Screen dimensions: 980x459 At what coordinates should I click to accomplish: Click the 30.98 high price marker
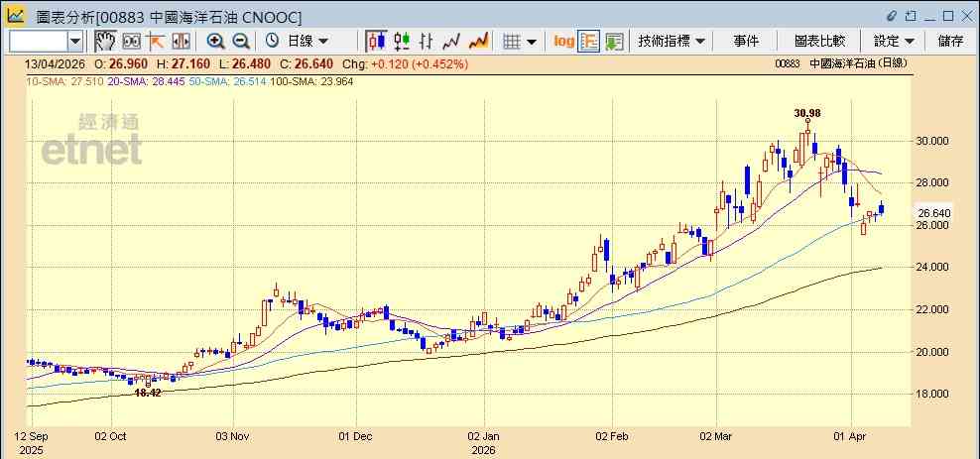click(807, 113)
